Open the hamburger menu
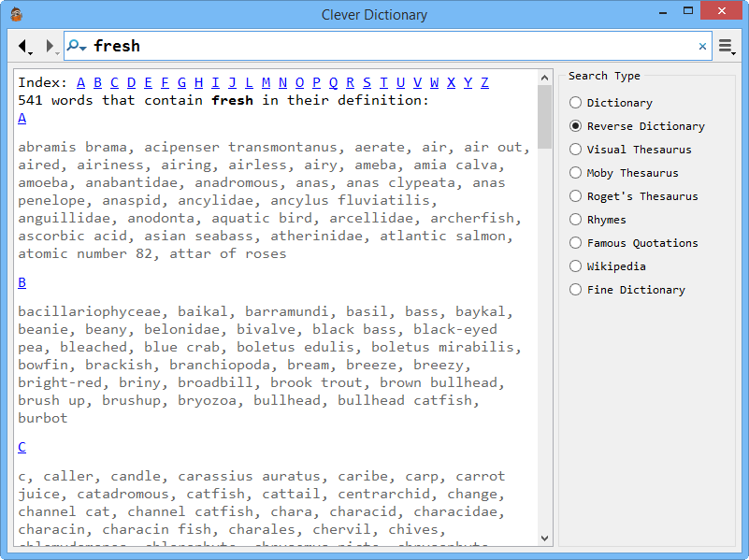This screenshot has width=749, height=560. coord(727,46)
